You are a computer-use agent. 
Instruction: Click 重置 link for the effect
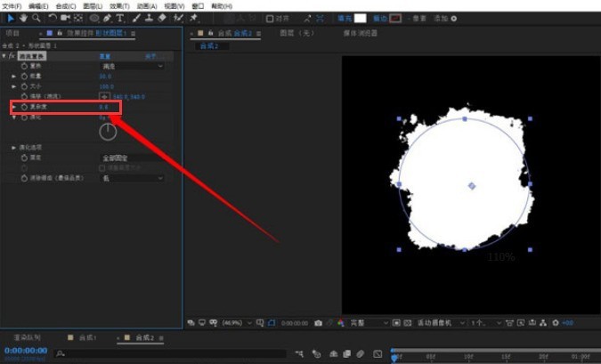[104, 56]
